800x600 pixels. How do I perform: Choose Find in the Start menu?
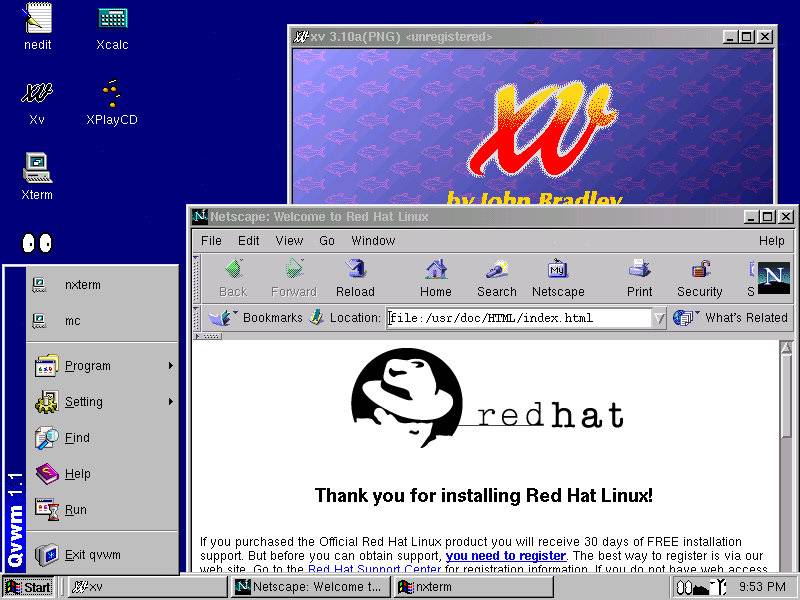[102, 438]
